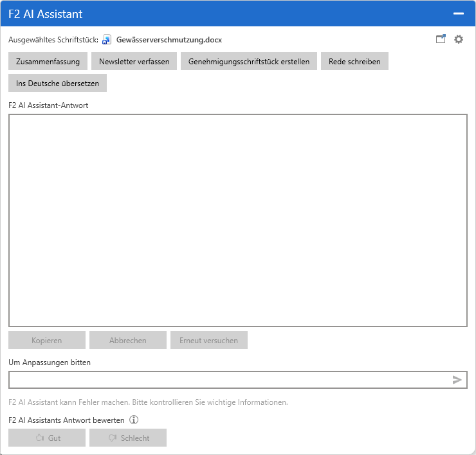
Task: Choose Ins Deutsche übersetzen
Action: pos(58,83)
